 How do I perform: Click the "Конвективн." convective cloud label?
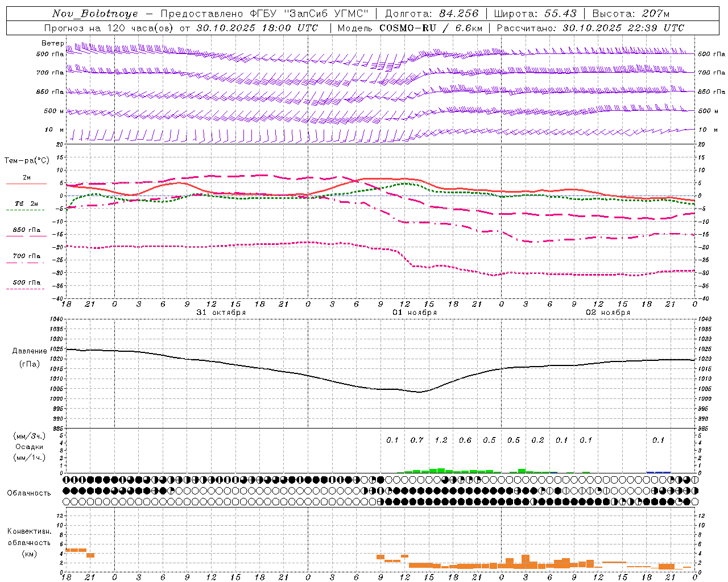point(30,531)
